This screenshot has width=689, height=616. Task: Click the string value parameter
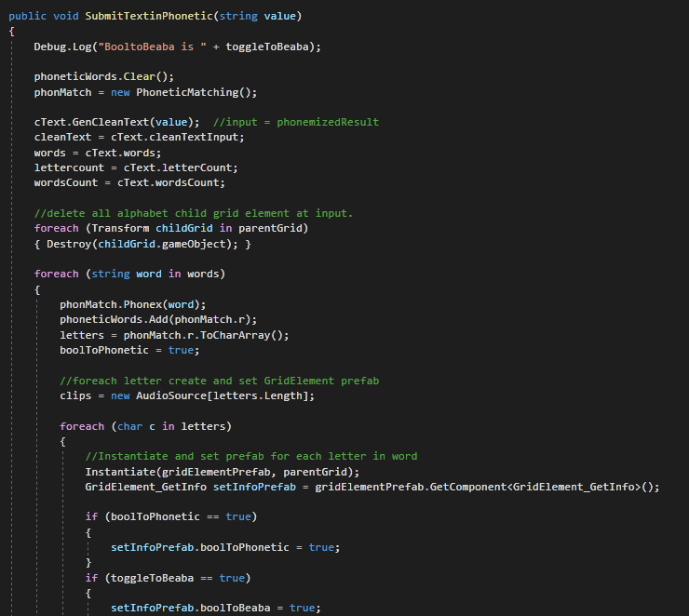pos(258,16)
